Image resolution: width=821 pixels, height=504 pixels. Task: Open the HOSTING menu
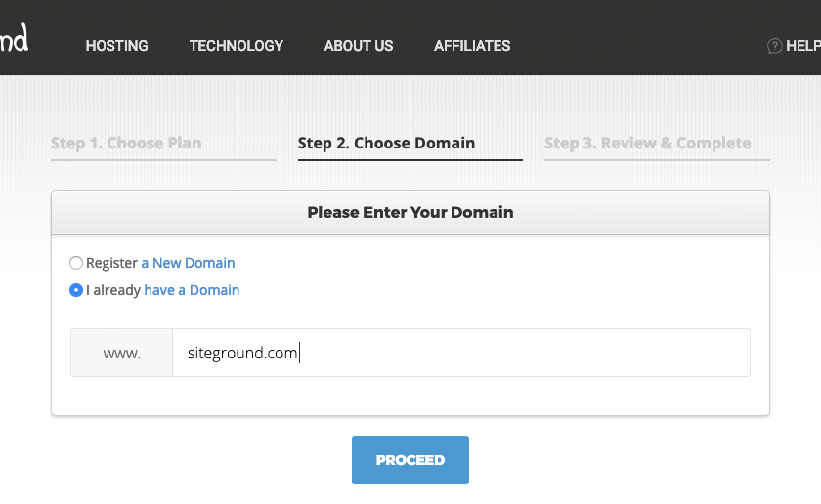pyautogui.click(x=116, y=46)
